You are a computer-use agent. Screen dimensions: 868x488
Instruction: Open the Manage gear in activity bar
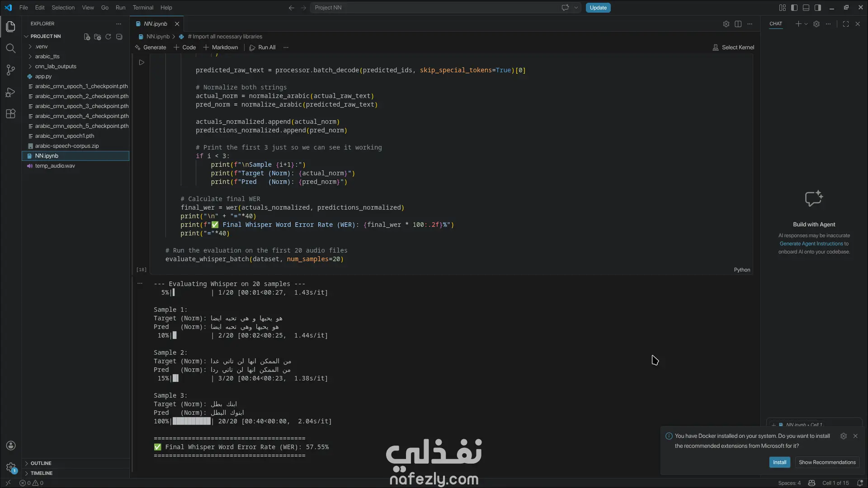(x=11, y=467)
